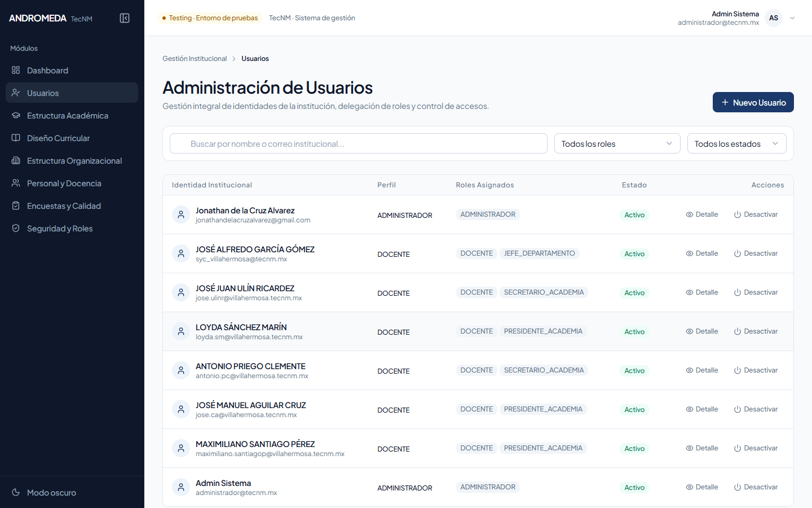Click the Personal y Docencia people icon
This screenshot has height=508, width=812.
tap(16, 183)
